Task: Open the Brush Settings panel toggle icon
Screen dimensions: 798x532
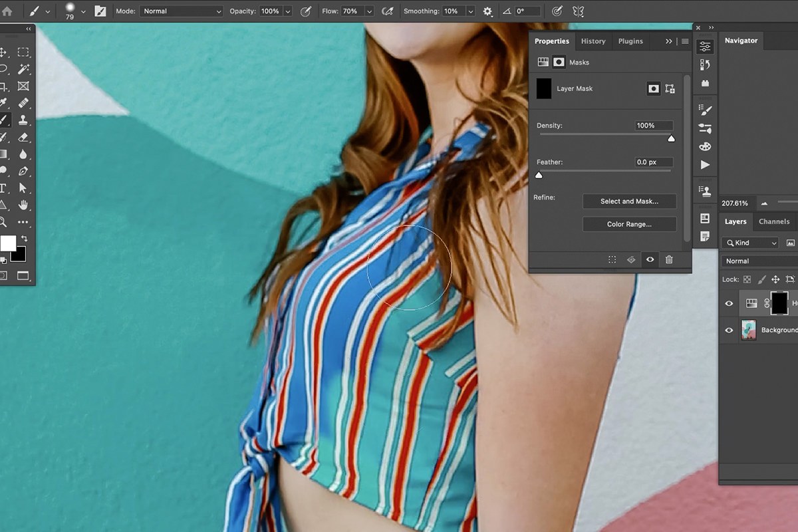Action: pos(100,11)
